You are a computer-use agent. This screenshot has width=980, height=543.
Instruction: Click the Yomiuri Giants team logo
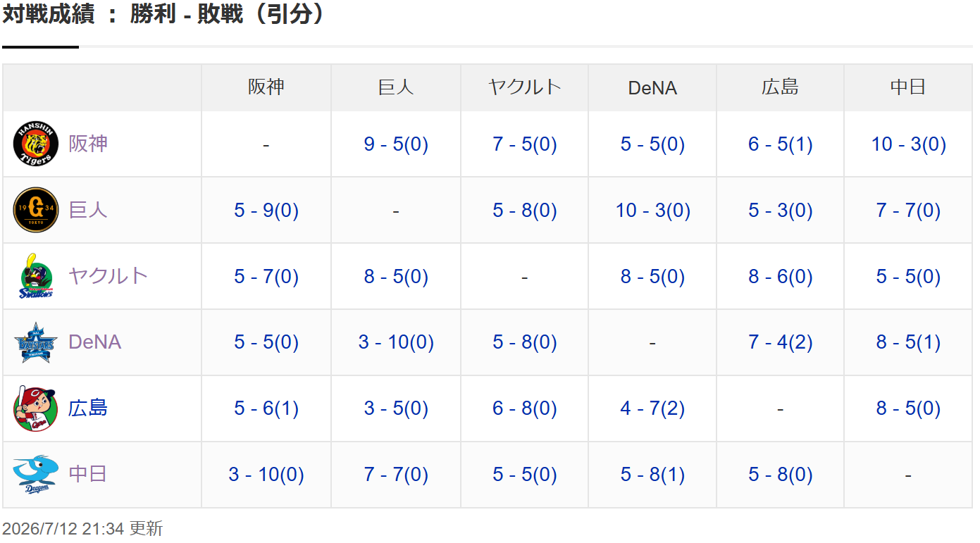click(36, 210)
